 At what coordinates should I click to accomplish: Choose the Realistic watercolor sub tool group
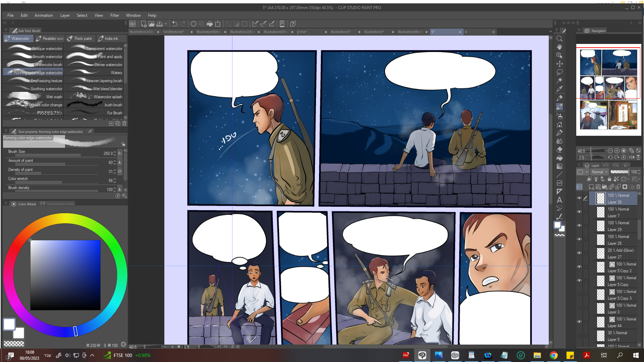tap(50, 39)
